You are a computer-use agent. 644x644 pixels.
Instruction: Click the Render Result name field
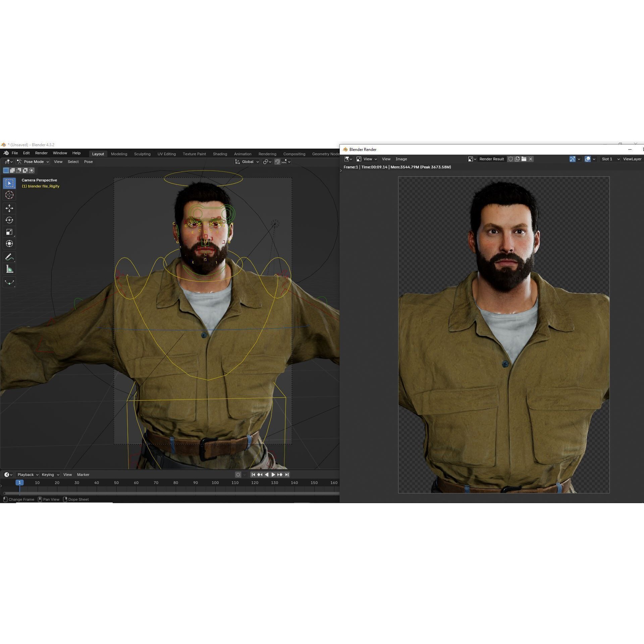(492, 159)
